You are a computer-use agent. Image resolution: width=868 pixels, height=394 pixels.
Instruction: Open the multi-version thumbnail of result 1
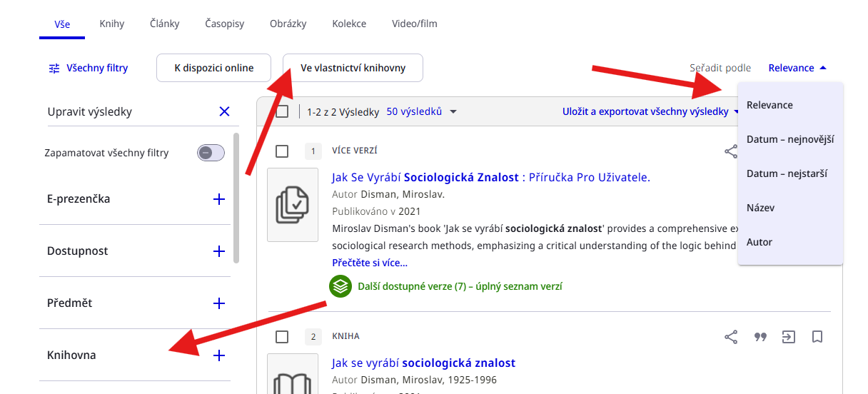click(x=293, y=205)
